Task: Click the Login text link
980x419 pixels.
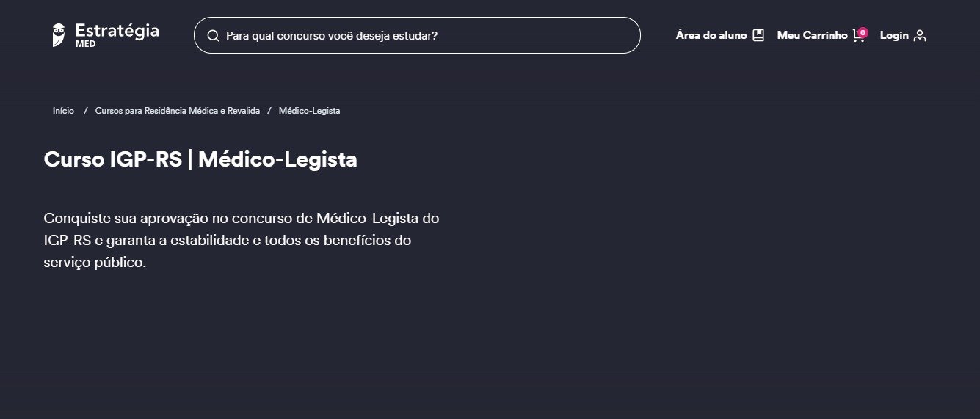Action: tap(894, 35)
